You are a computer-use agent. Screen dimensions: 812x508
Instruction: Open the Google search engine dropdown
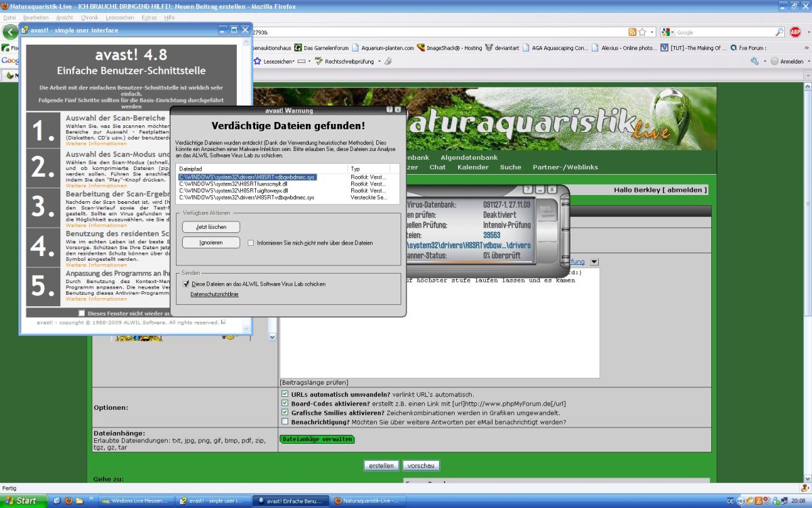click(x=671, y=32)
